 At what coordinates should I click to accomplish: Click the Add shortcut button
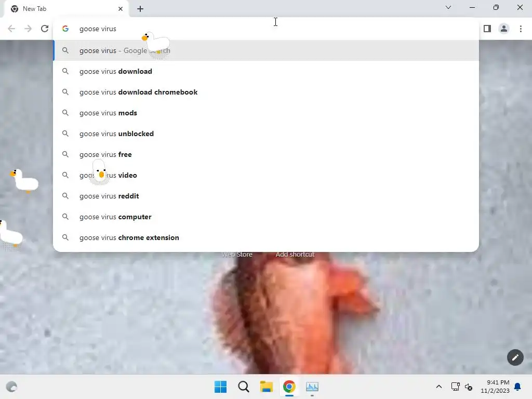(295, 255)
